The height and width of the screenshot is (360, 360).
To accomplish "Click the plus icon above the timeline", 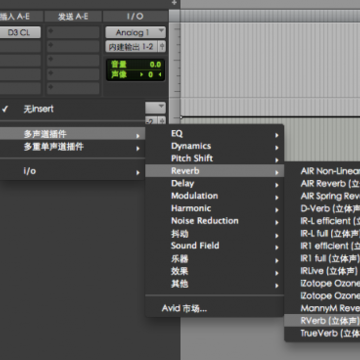I will [174, 3].
